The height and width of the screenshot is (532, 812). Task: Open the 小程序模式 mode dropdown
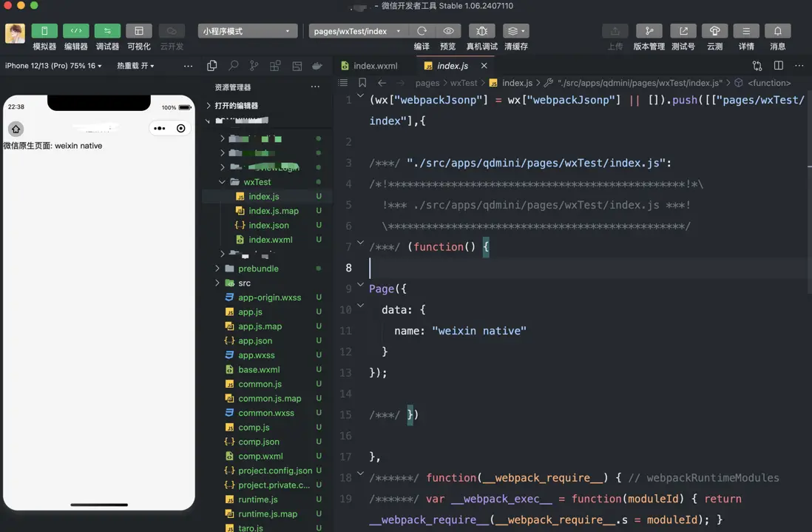coord(247,31)
